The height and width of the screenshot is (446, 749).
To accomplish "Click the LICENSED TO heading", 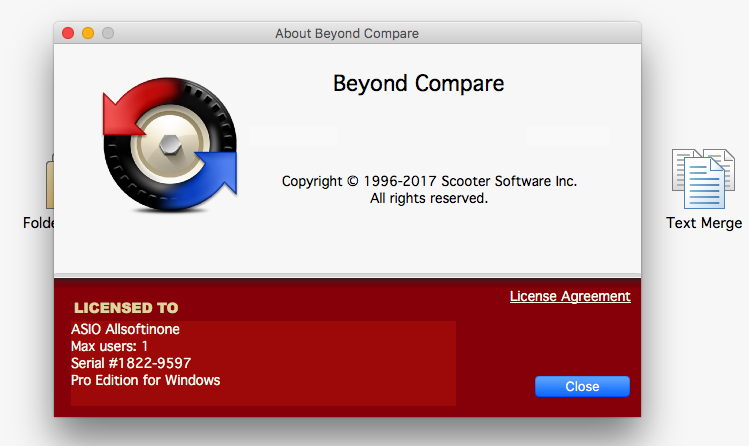I will 126,307.
